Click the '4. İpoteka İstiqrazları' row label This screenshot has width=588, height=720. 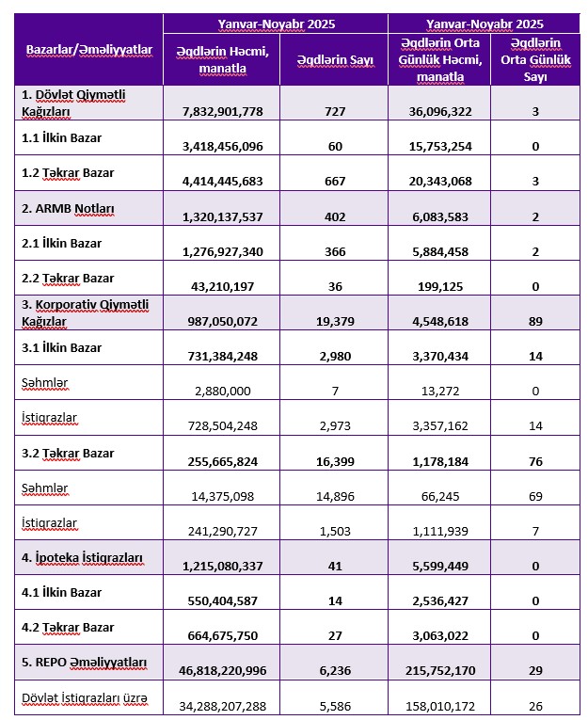pyautogui.click(x=82, y=557)
